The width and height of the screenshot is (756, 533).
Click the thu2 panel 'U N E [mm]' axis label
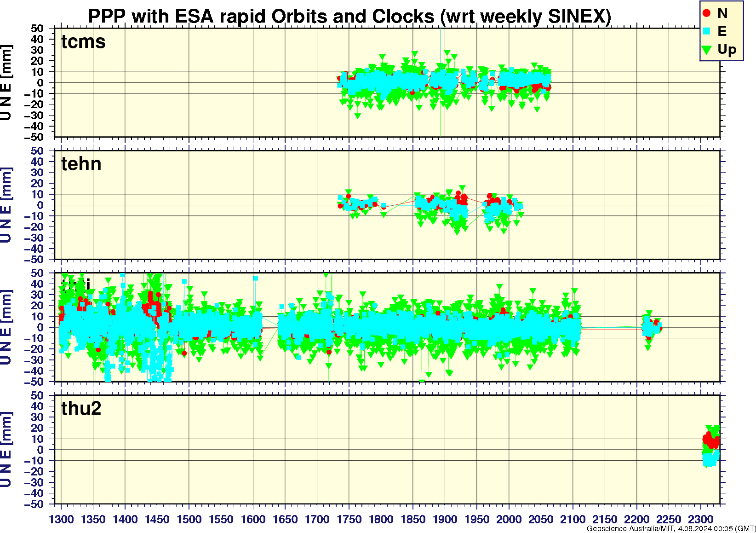(x=6, y=450)
